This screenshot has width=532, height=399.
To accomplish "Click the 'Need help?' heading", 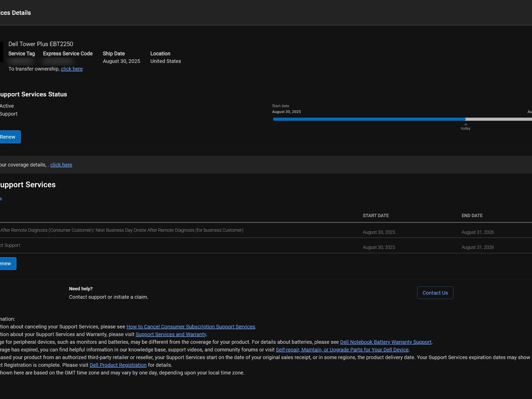I will [81, 289].
